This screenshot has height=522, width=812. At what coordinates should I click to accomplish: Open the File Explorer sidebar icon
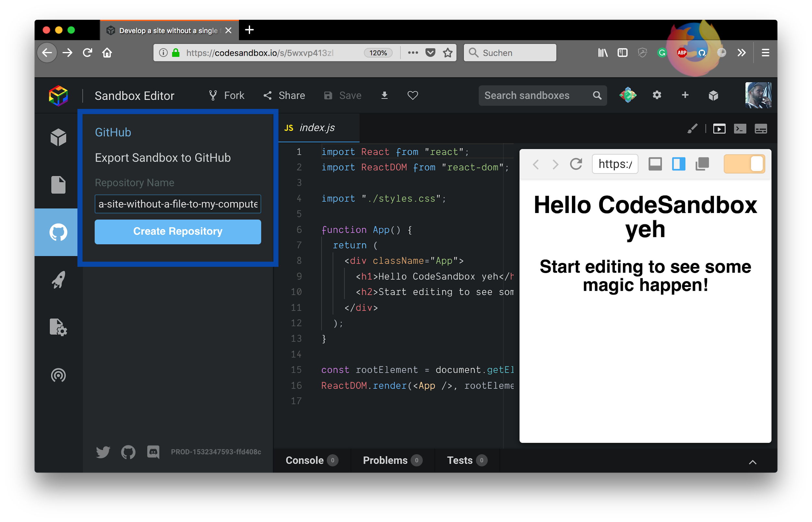point(58,185)
